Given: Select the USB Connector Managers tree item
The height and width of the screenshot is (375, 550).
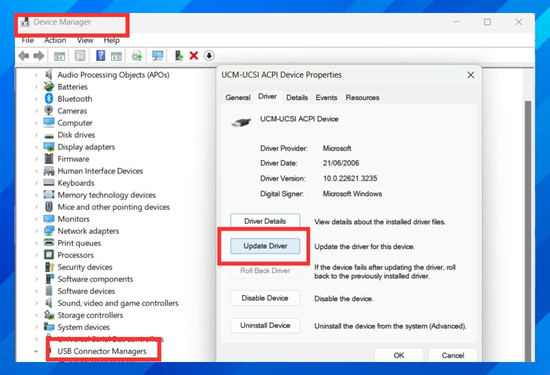Looking at the screenshot, I should [x=102, y=351].
